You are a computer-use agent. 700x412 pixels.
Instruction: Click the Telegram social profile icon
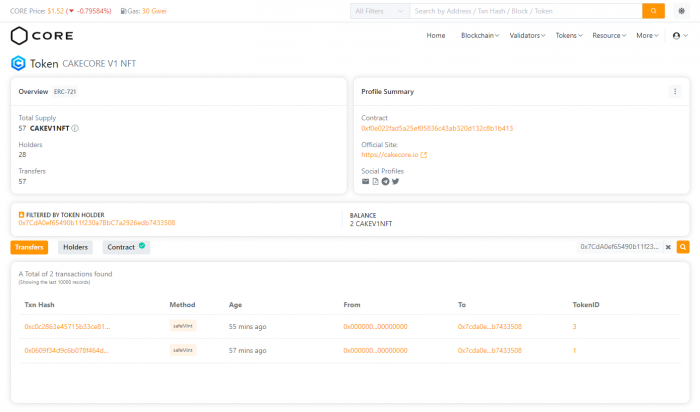(x=385, y=181)
